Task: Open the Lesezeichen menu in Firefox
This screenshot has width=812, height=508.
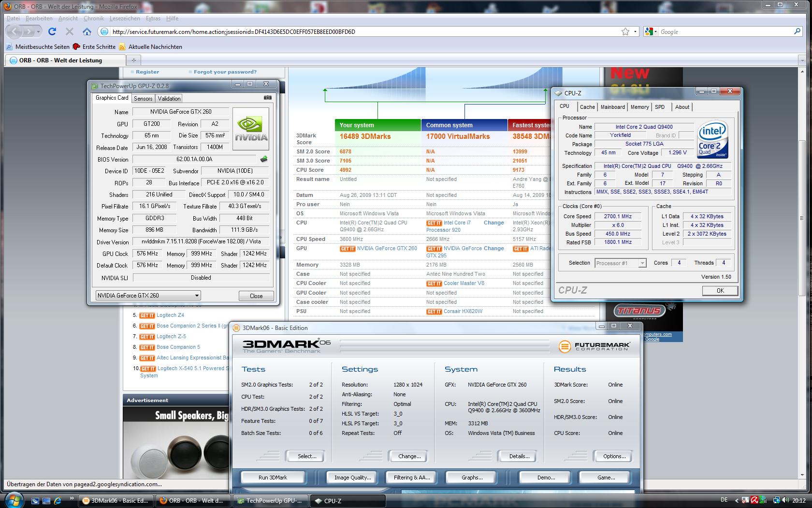Action: [125, 18]
